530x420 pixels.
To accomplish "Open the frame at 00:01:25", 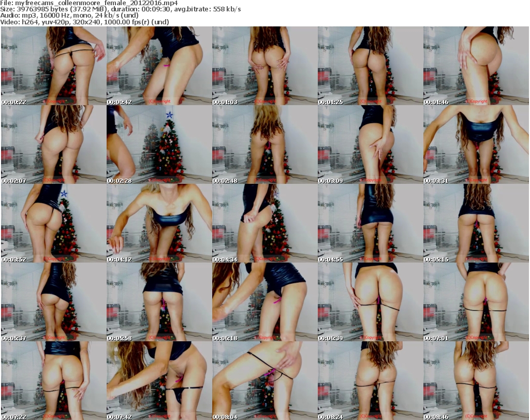I will (x=370, y=66).
